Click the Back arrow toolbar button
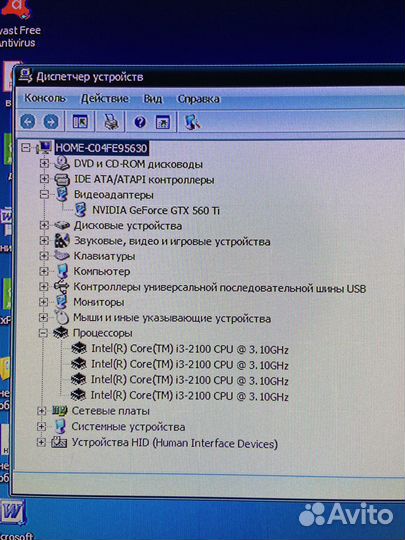Image resolution: width=405 pixels, height=540 pixels. (x=28, y=122)
